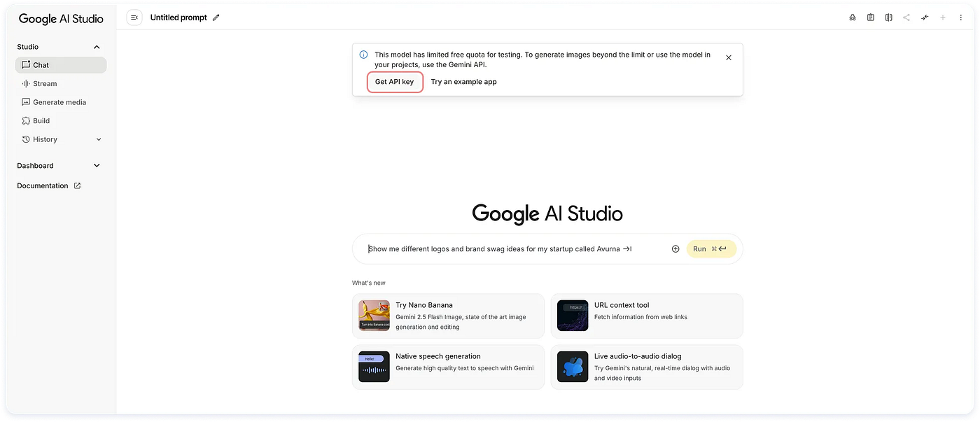Select Chat in the sidebar
980x422 pixels.
click(61, 65)
